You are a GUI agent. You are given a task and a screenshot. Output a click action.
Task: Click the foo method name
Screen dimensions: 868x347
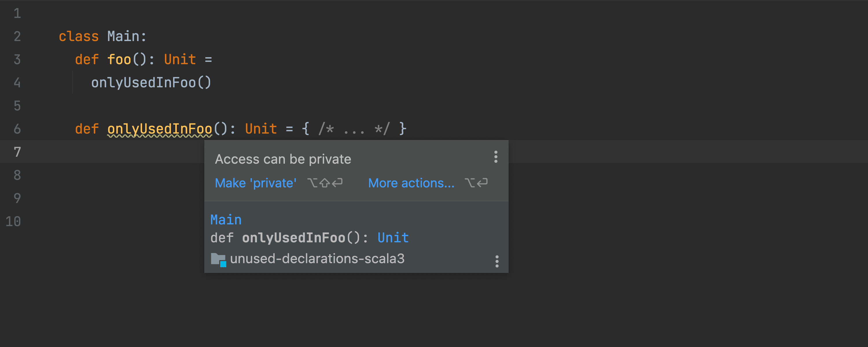pyautogui.click(x=119, y=60)
